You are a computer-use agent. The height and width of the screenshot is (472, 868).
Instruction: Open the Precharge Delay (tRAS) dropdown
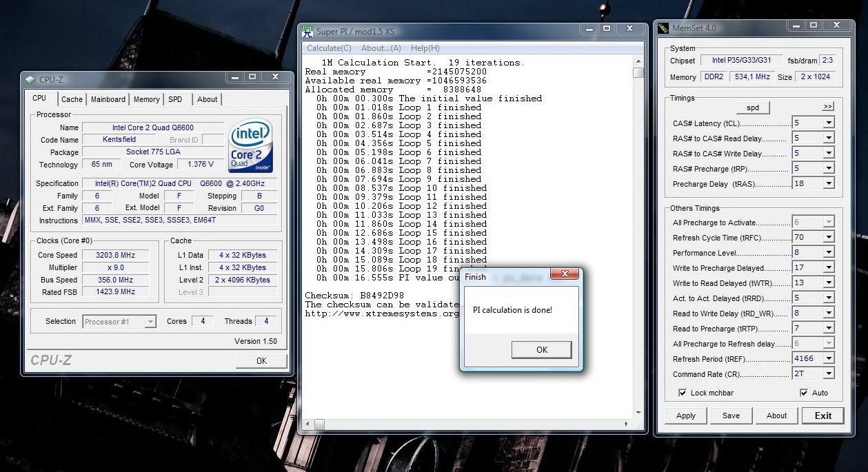(x=829, y=183)
